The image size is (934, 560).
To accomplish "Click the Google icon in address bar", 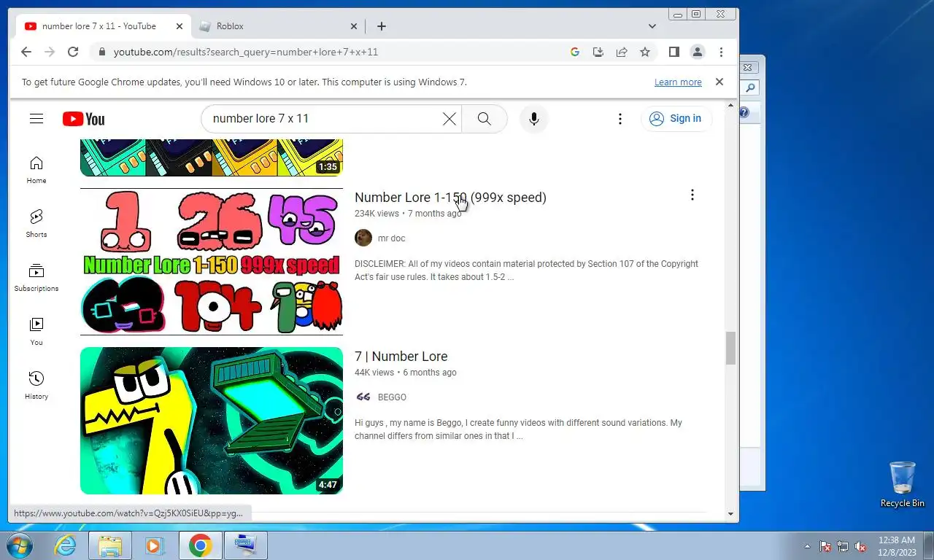I will 575,52.
